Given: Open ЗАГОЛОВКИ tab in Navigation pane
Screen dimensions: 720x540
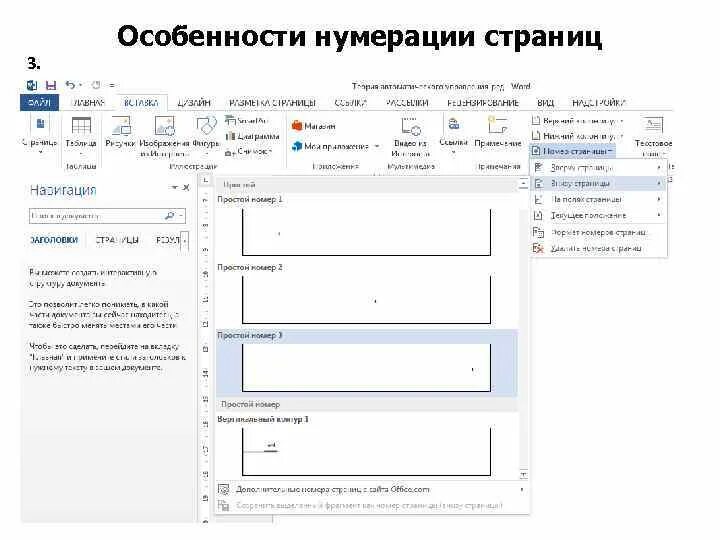Looking at the screenshot, I should click(x=54, y=240).
